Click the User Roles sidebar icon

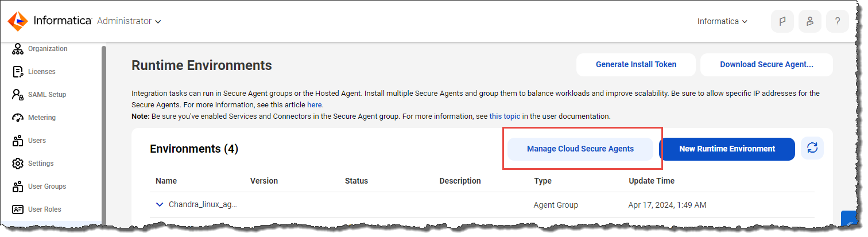(18, 209)
